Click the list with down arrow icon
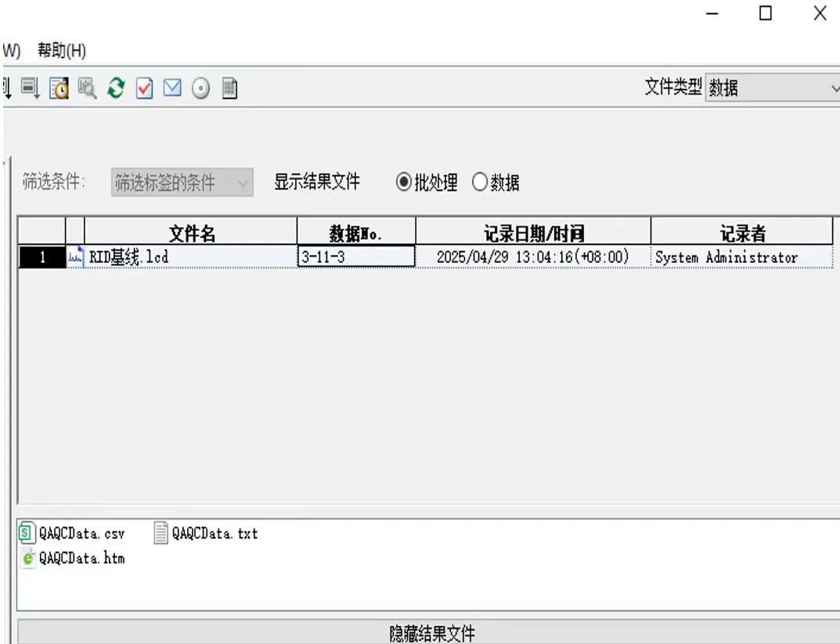This screenshot has height=644, width=840. (30, 88)
